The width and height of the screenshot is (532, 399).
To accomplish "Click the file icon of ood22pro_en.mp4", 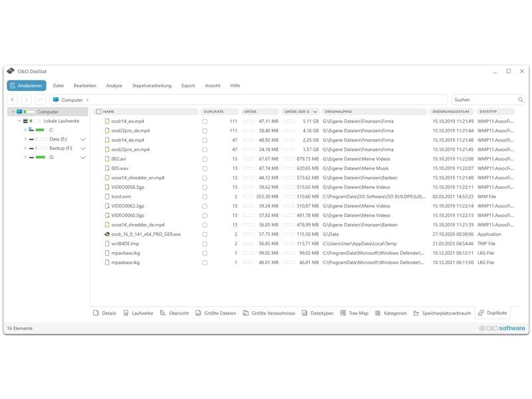I will tap(107, 149).
